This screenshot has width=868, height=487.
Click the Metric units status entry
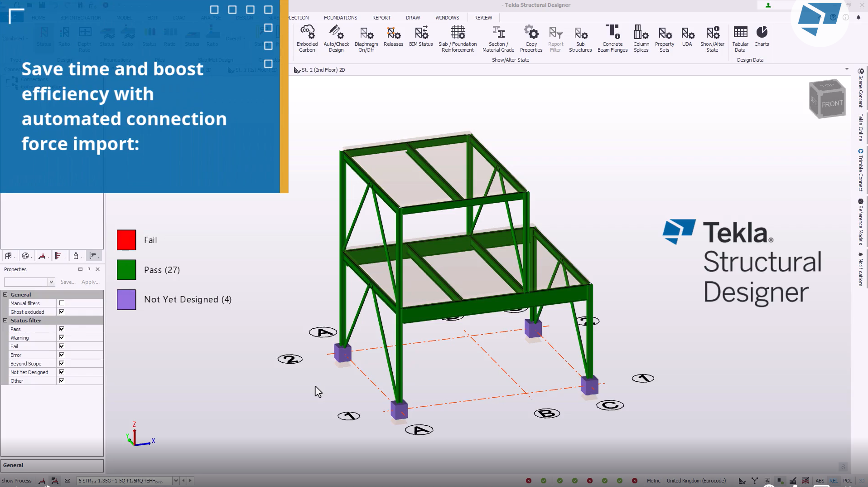[653, 481]
